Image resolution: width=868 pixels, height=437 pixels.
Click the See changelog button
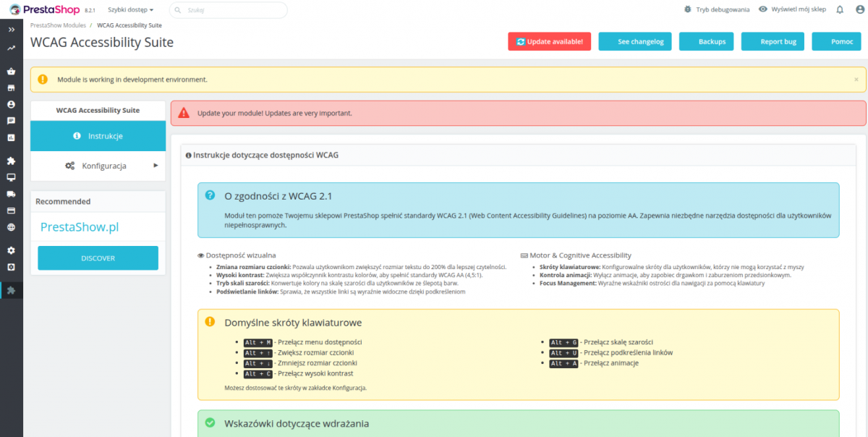635,41
